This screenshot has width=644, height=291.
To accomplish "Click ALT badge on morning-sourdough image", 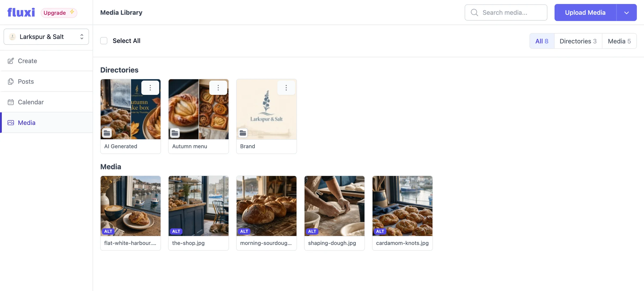I will pos(244,231).
